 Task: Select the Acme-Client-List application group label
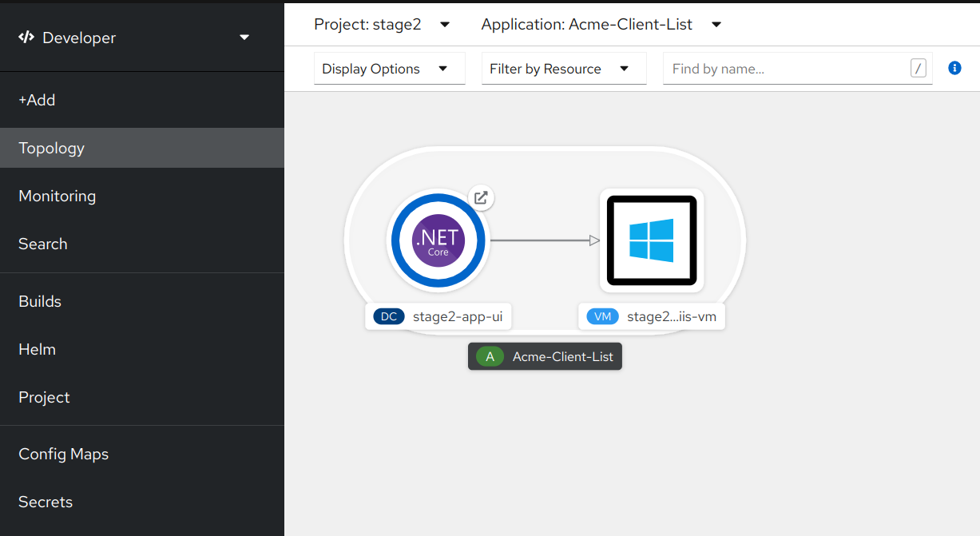562,356
